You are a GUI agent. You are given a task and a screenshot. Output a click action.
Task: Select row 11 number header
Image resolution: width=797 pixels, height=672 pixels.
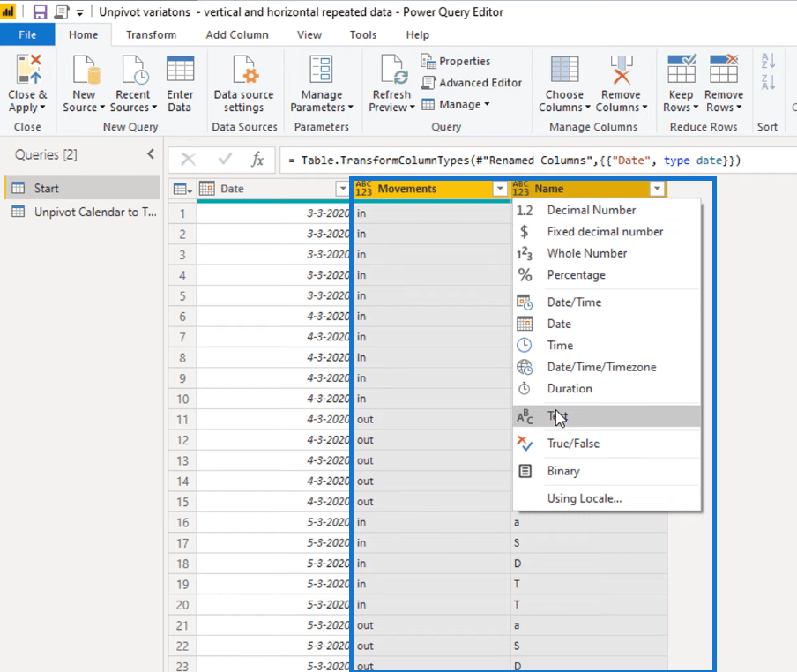pos(182,420)
